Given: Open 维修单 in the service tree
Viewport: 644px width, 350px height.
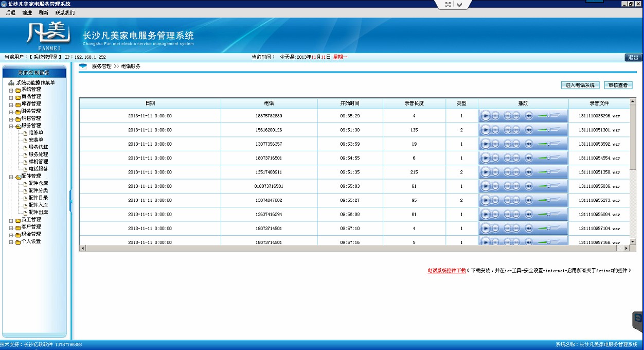Looking at the screenshot, I should point(36,133).
